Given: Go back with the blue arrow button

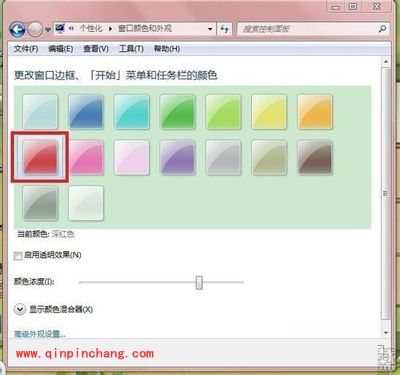Looking at the screenshot, I should (17, 30).
